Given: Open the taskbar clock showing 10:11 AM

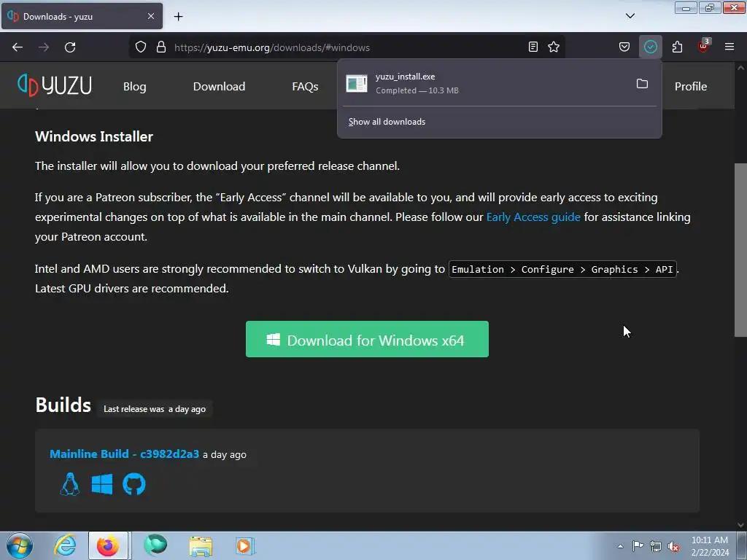Looking at the screenshot, I should [710, 545].
